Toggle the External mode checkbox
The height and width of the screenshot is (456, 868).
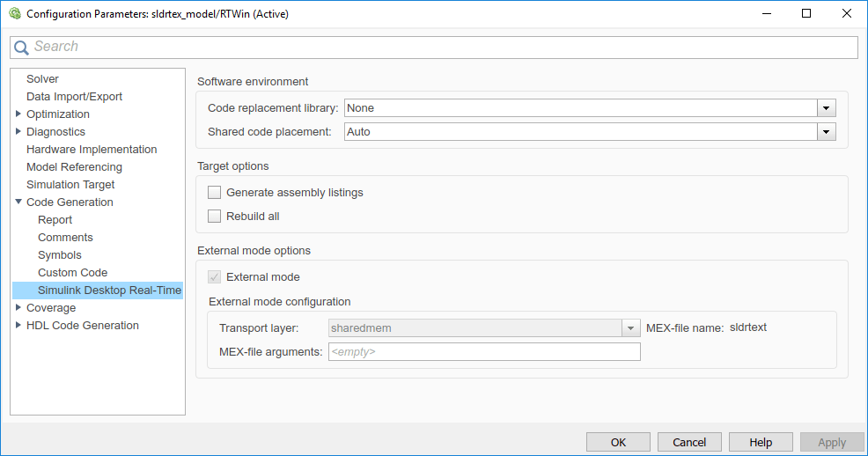[x=215, y=276]
